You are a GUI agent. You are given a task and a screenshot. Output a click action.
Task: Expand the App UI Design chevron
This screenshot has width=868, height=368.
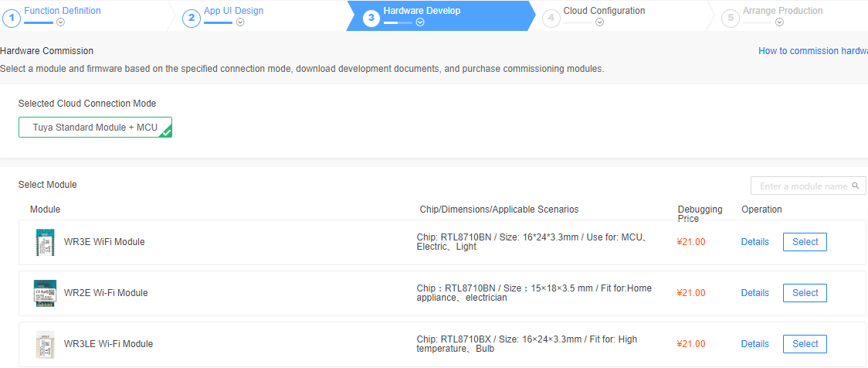click(x=240, y=22)
